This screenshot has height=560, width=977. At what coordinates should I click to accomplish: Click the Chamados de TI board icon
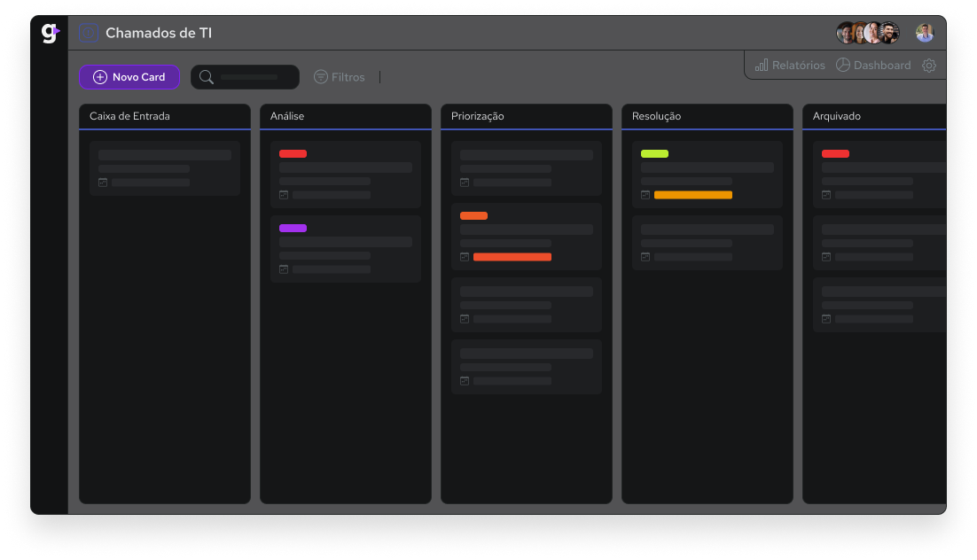pos(89,34)
